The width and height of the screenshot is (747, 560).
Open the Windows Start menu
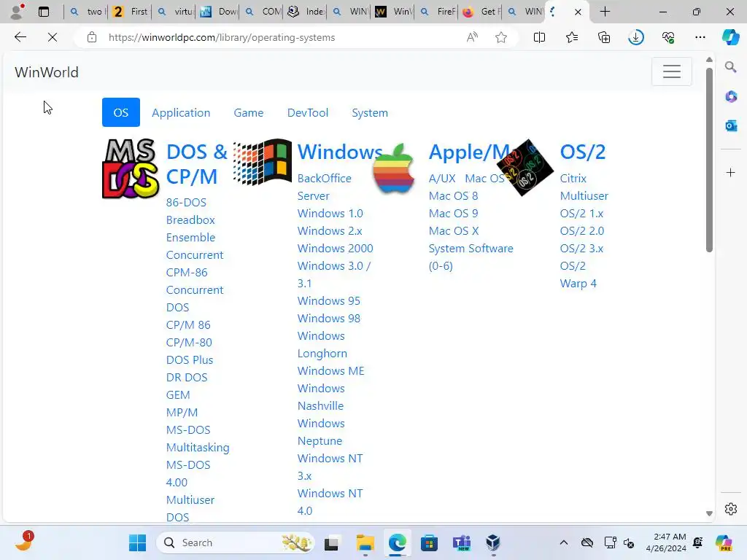(138, 542)
